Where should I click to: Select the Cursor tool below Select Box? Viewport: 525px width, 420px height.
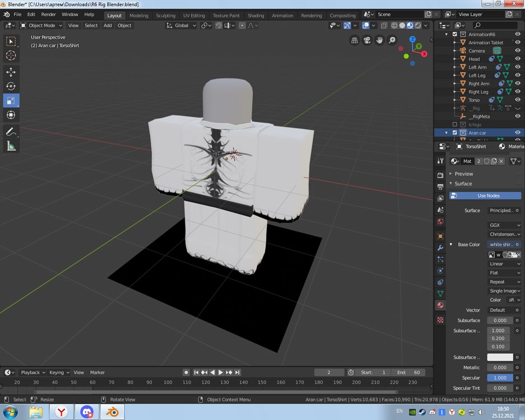pos(10,55)
